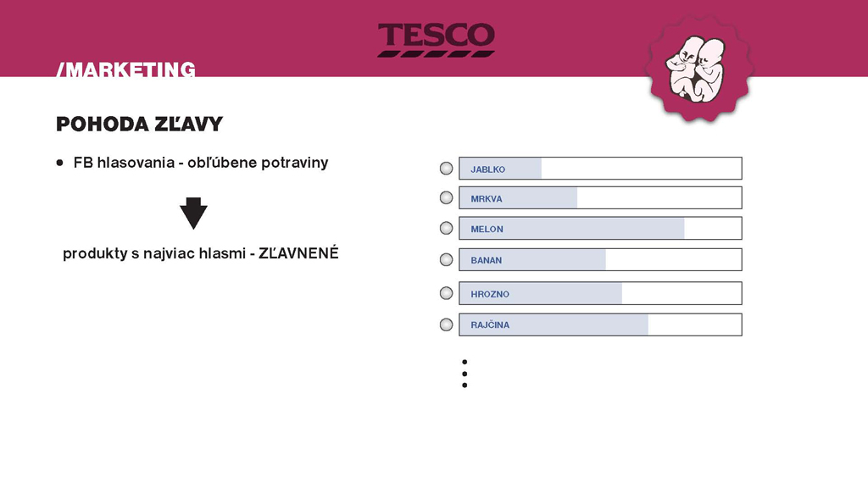Click the bullet point before FB hlasovania

(x=60, y=163)
